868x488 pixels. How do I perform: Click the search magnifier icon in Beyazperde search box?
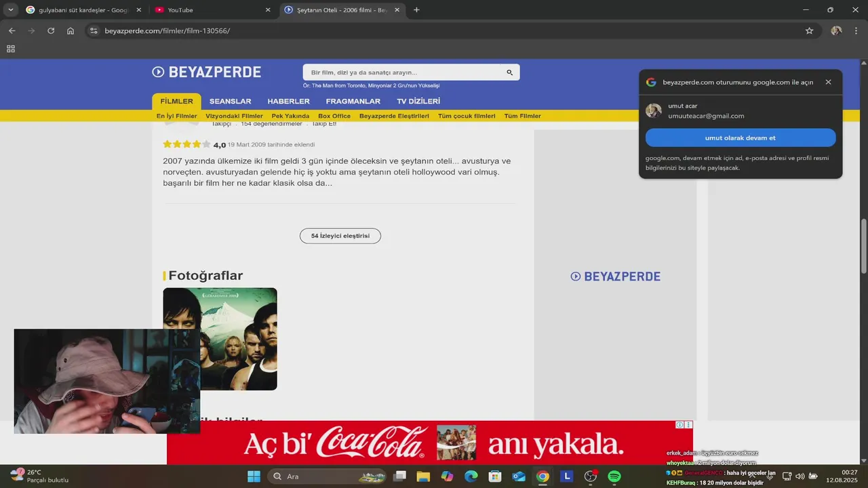[510, 73]
